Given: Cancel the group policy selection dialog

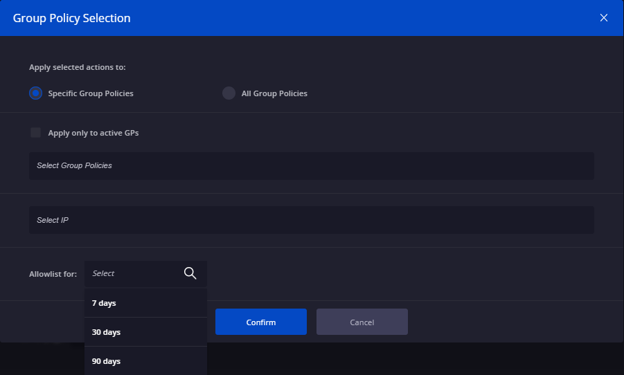Looking at the screenshot, I should click(362, 322).
